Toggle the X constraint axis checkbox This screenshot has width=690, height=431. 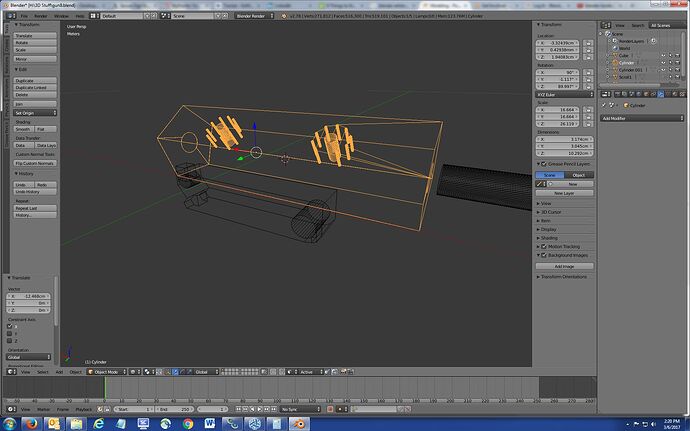[x=10, y=326]
